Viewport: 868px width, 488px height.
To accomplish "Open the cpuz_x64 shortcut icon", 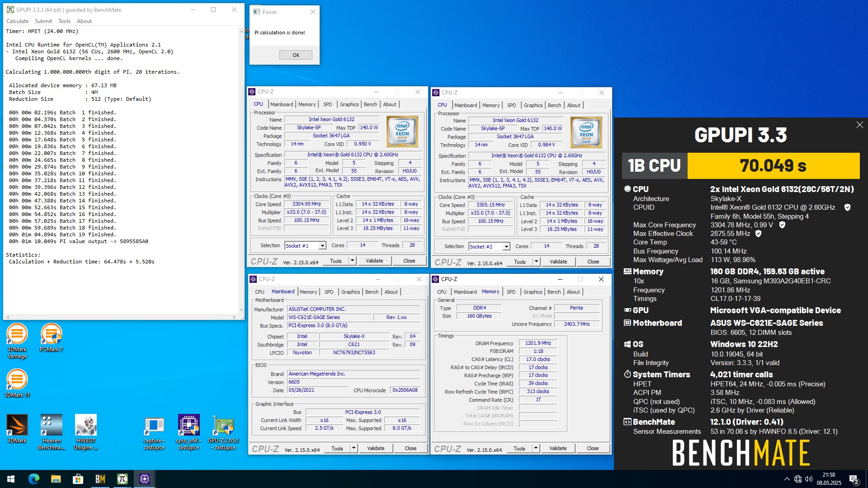I will tap(189, 432).
